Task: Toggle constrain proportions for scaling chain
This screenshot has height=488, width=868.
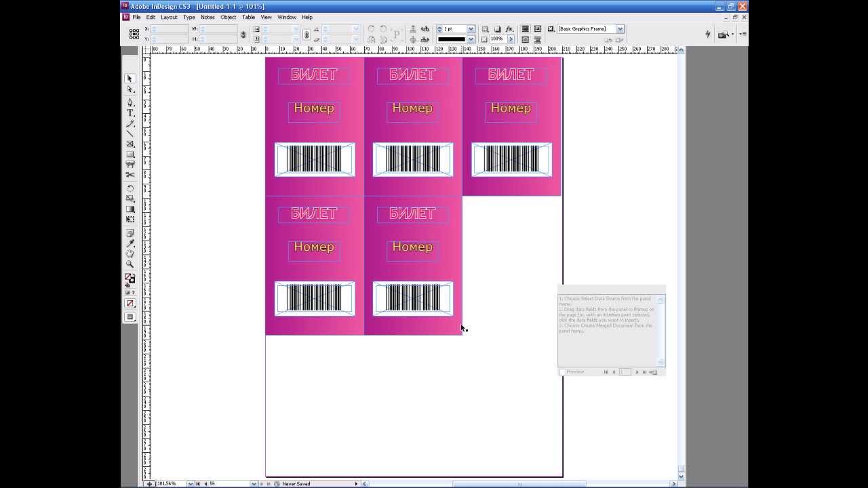Action: pyautogui.click(x=307, y=34)
